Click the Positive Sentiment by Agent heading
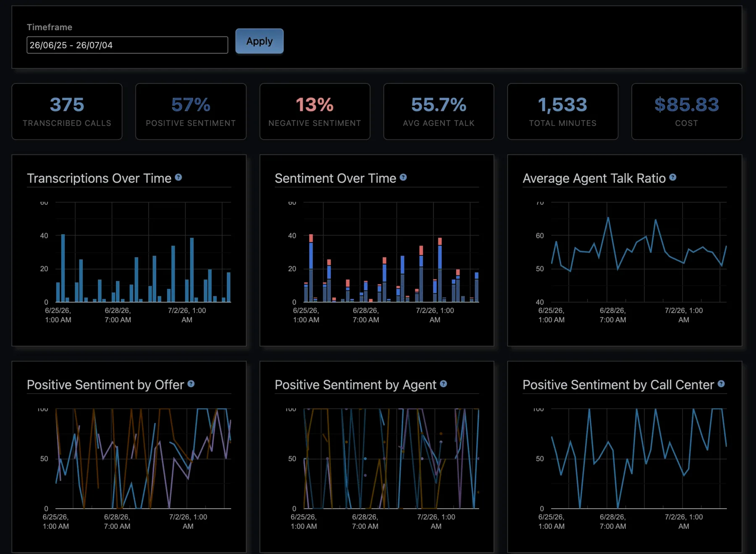 355,385
